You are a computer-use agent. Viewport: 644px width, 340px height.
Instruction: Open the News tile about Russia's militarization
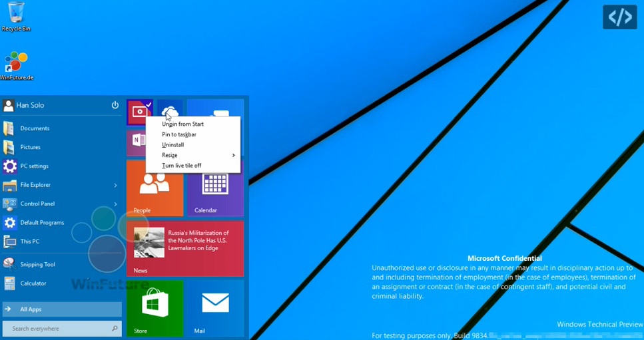coord(185,249)
